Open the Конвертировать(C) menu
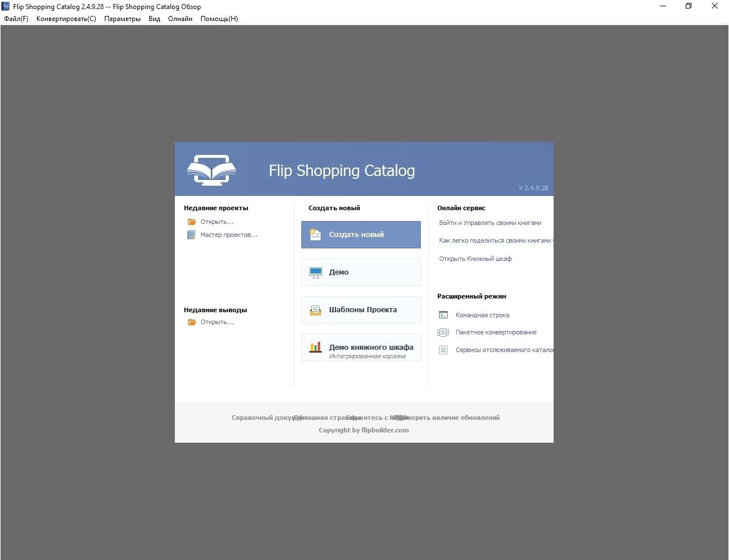The width and height of the screenshot is (729, 560). [66, 19]
